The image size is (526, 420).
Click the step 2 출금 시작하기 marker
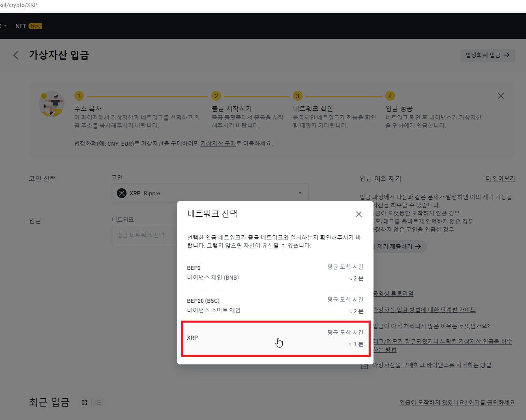click(x=216, y=96)
